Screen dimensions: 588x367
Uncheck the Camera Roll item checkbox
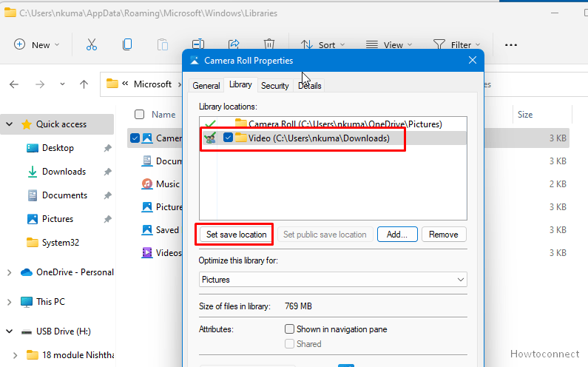coord(135,138)
